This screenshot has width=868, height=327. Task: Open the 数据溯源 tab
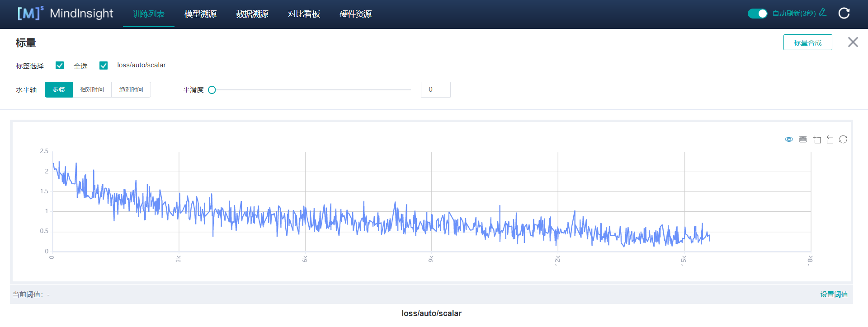coord(252,14)
